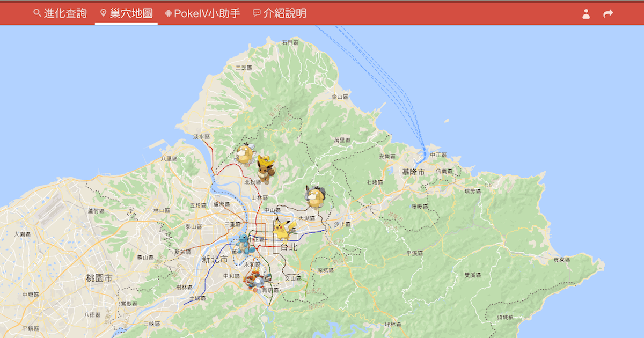Click the speech bubble icon beside 介紹說明
The image size is (644, 338).
pyautogui.click(x=257, y=13)
